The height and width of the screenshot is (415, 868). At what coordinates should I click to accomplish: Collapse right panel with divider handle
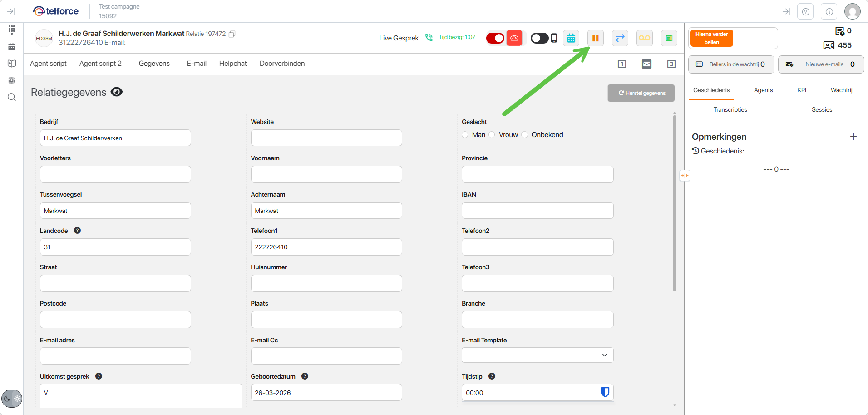coord(685,175)
